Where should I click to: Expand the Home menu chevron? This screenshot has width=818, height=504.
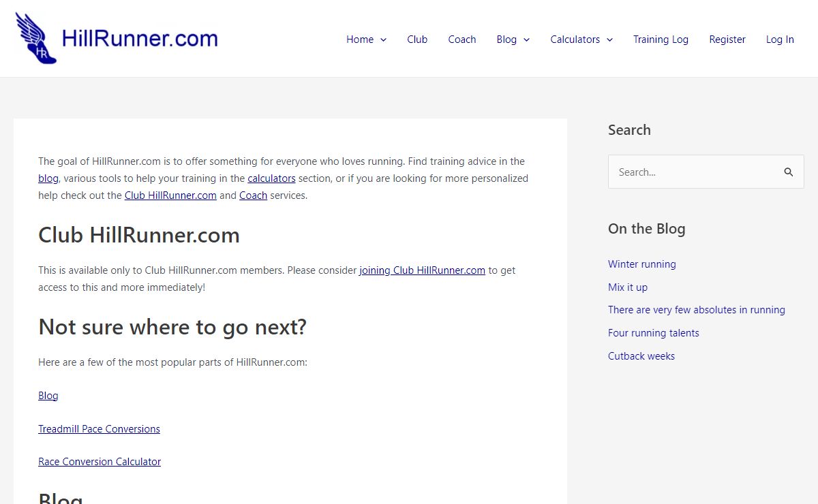pyautogui.click(x=383, y=40)
